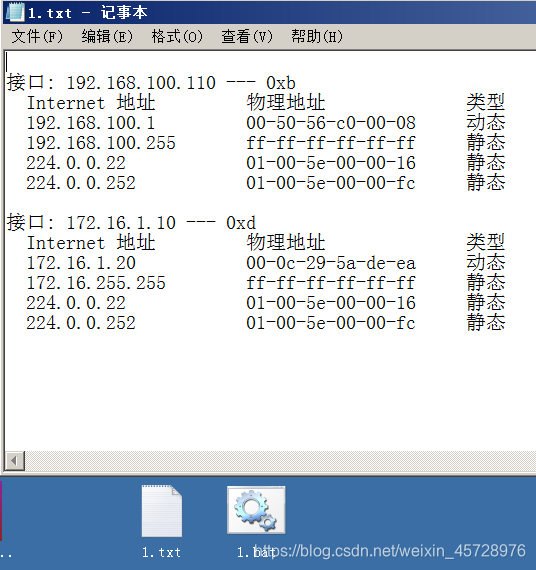536x570 pixels.
Task: Click the 动态 type for 192.168.100.1
Action: (486, 123)
